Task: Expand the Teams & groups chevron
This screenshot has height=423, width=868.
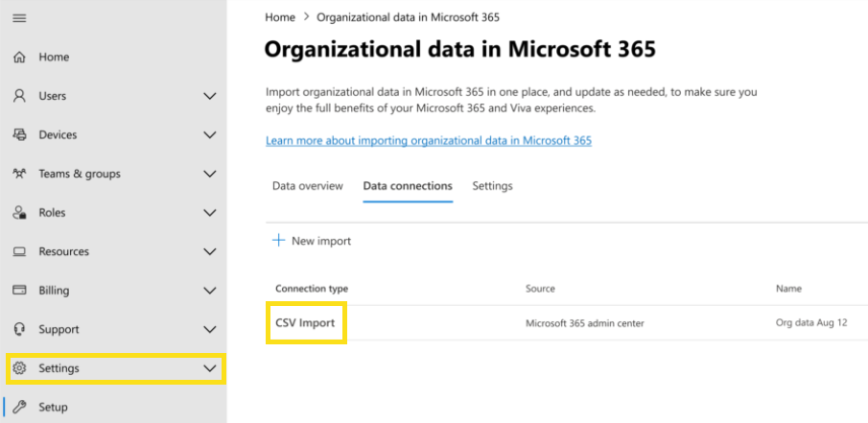Action: (x=210, y=174)
